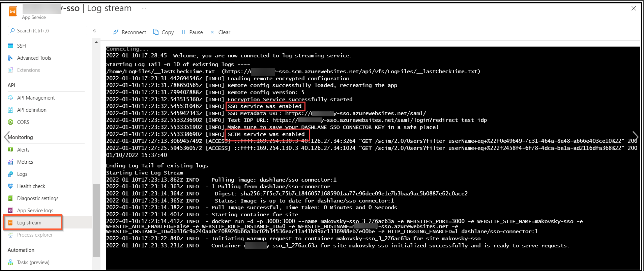Open Advanced Tools from the sidebar

[34, 58]
